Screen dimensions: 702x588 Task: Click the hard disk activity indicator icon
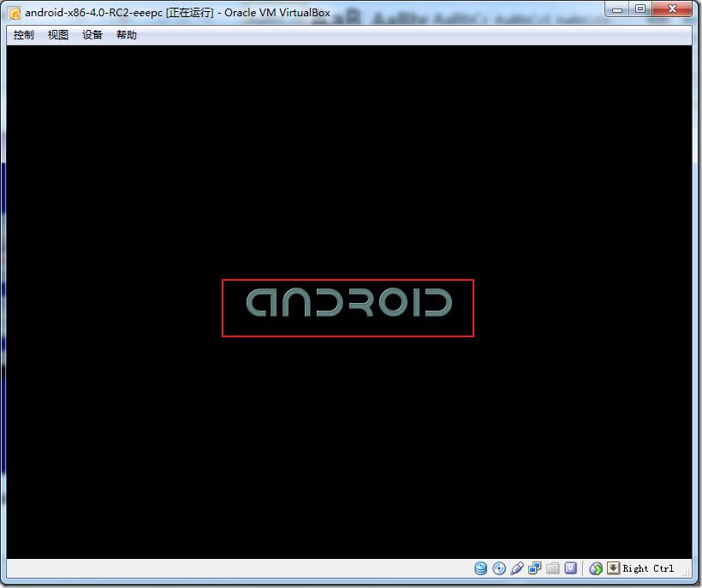point(481,568)
